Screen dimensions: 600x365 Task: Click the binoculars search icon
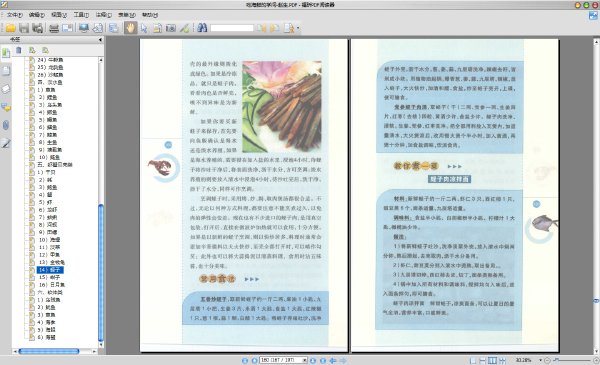click(x=202, y=28)
